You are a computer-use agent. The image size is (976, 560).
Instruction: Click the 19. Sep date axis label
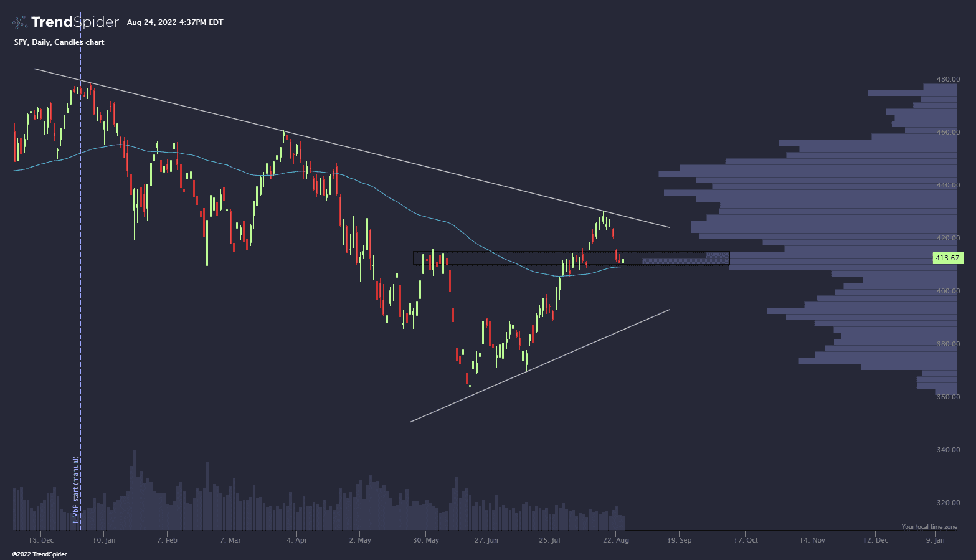pos(679,540)
